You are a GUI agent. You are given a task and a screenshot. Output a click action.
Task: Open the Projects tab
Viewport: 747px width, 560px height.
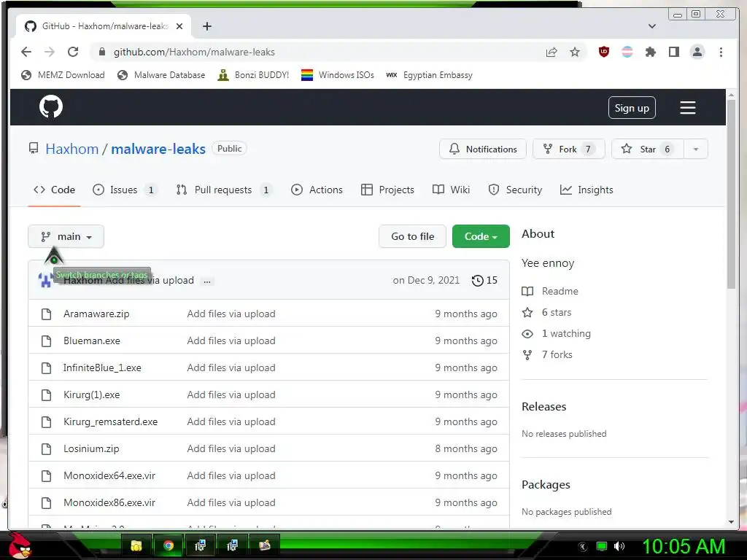click(x=388, y=190)
